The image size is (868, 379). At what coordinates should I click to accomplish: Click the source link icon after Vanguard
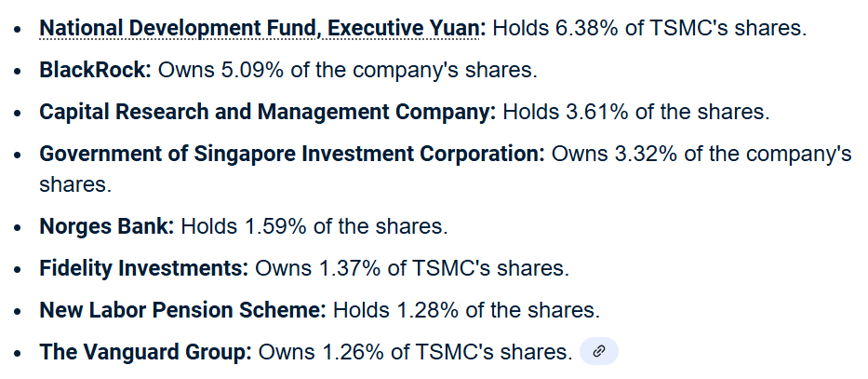click(599, 352)
